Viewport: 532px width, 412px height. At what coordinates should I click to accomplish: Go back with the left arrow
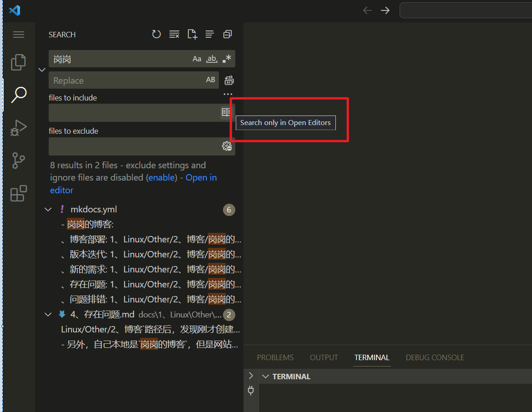[x=367, y=10]
